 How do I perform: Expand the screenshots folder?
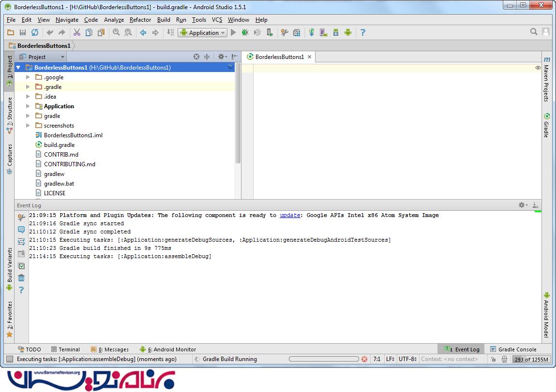coord(28,125)
